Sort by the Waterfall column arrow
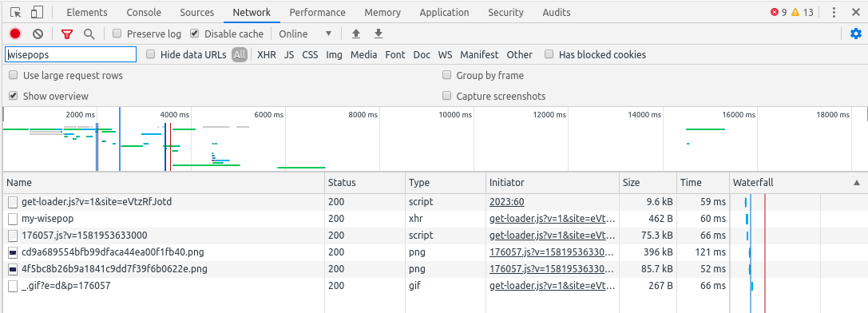 click(x=856, y=182)
